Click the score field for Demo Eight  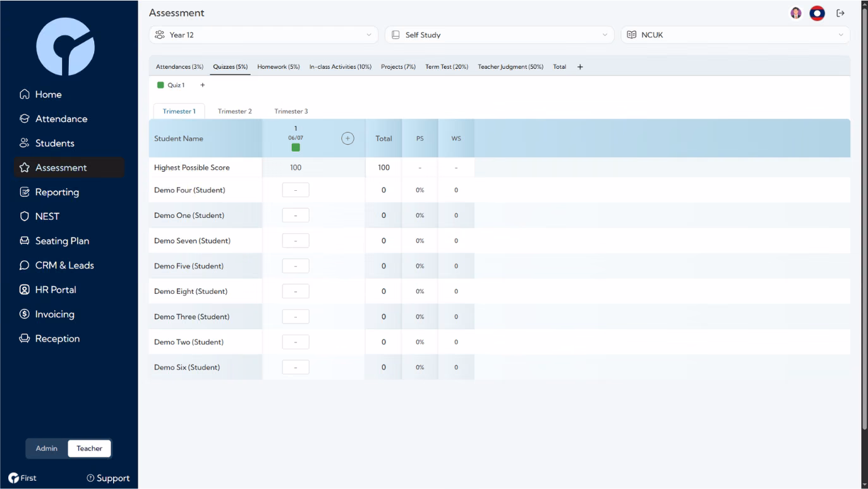(x=296, y=291)
